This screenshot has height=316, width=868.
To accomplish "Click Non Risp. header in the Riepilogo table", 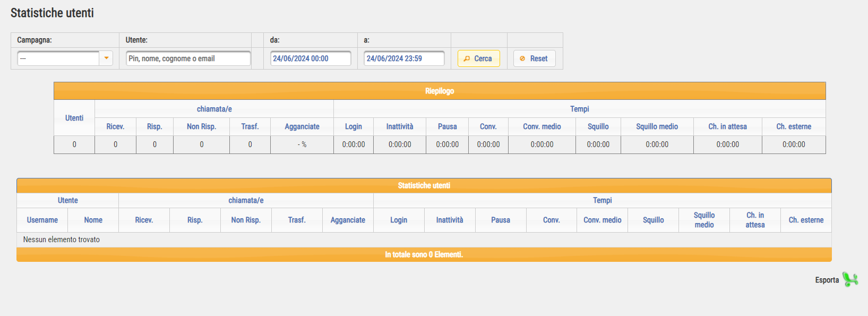I will [201, 126].
